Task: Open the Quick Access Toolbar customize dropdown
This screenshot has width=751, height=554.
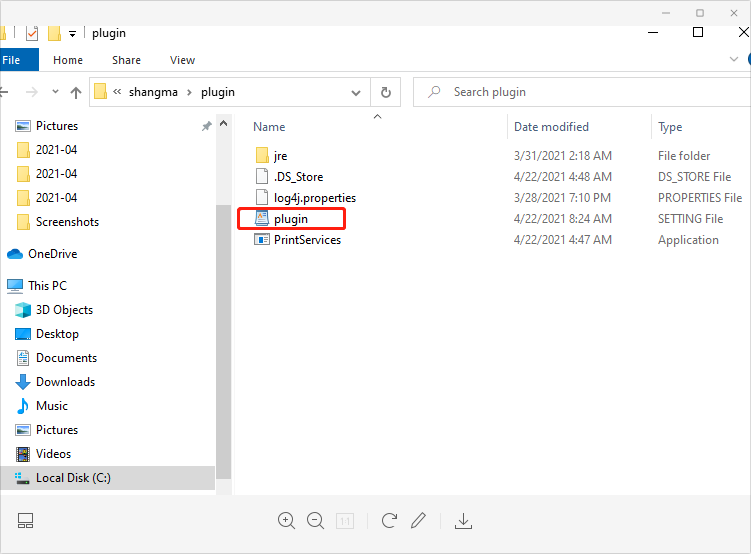Action: 72,34
